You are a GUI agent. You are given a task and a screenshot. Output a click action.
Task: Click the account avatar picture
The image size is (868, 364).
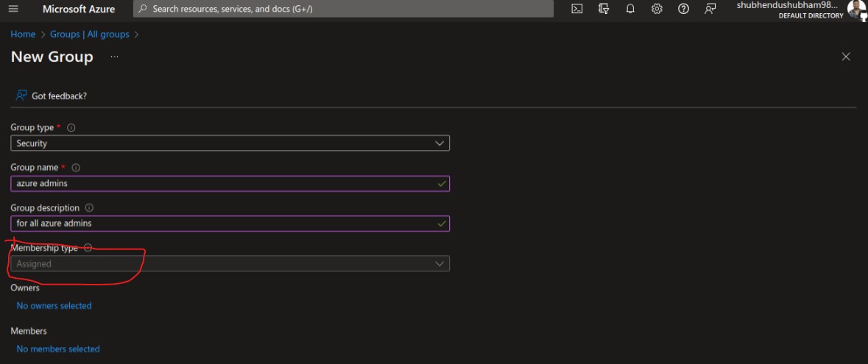(856, 10)
